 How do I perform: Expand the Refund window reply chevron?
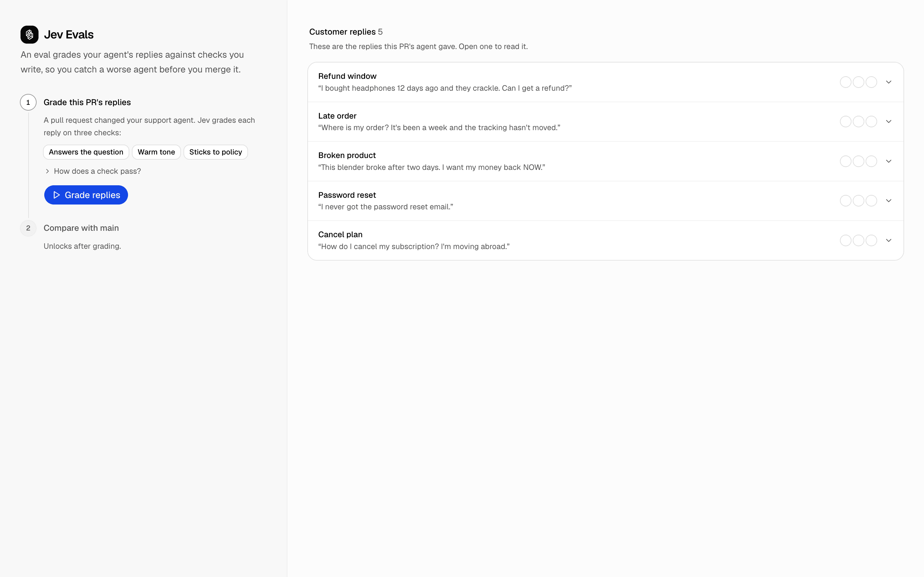click(888, 82)
